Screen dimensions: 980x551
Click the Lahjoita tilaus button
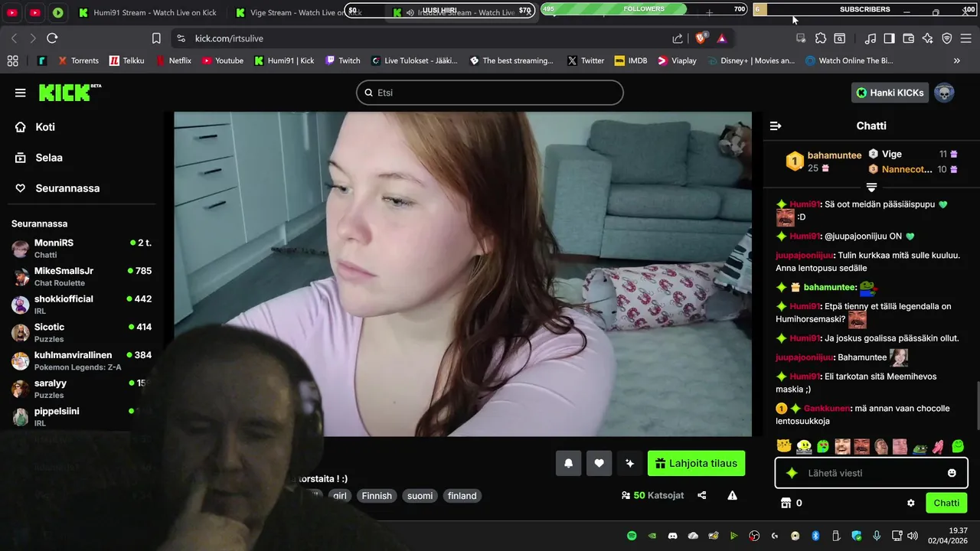pos(696,463)
